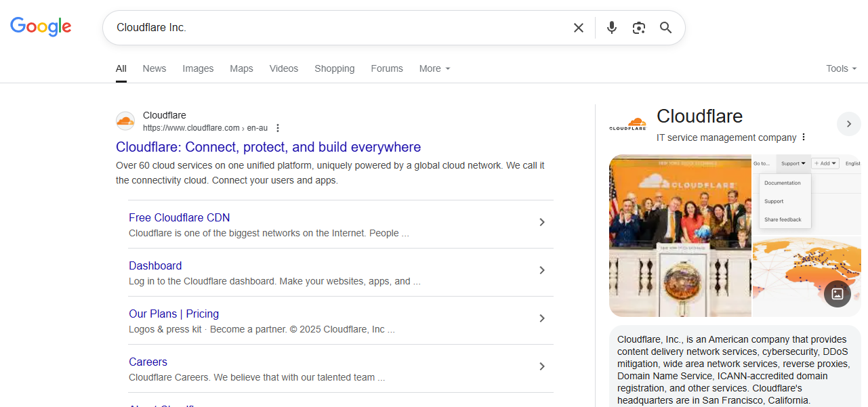Click next arrow button in knowledge panel header

click(849, 124)
